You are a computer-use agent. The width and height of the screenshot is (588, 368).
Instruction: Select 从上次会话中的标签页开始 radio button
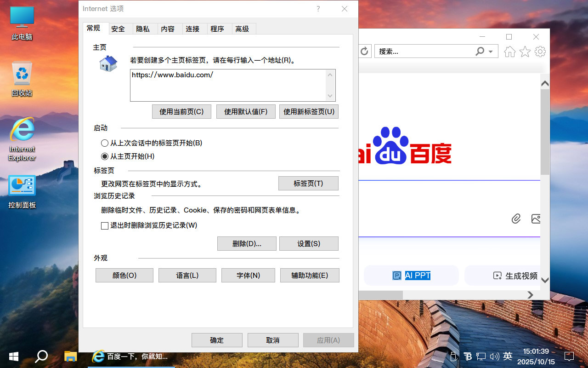click(105, 143)
